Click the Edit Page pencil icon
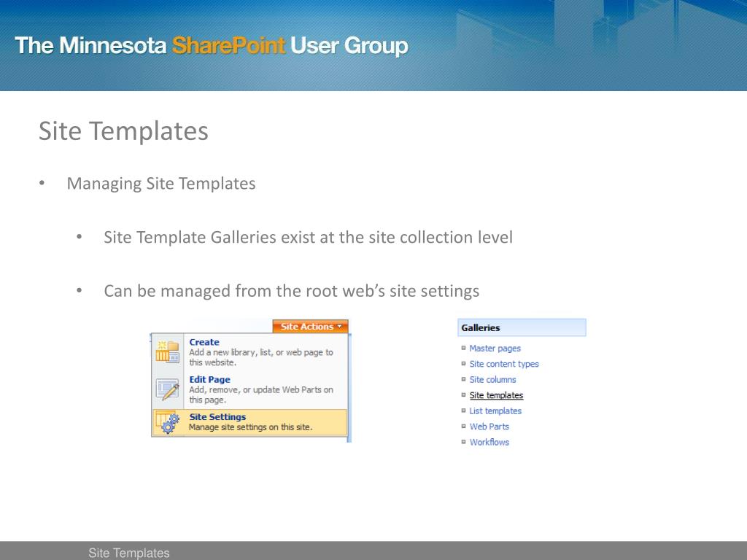The image size is (747, 560). [167, 389]
